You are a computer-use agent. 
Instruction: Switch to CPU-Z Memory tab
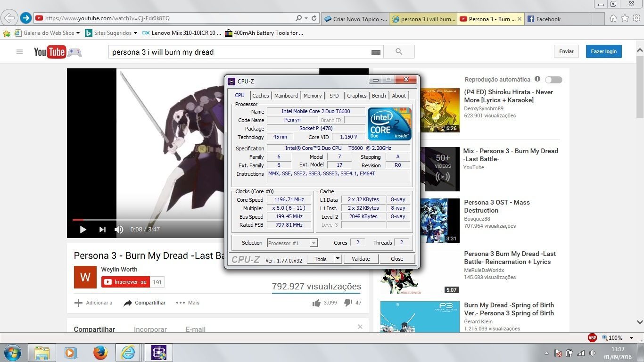[313, 96]
